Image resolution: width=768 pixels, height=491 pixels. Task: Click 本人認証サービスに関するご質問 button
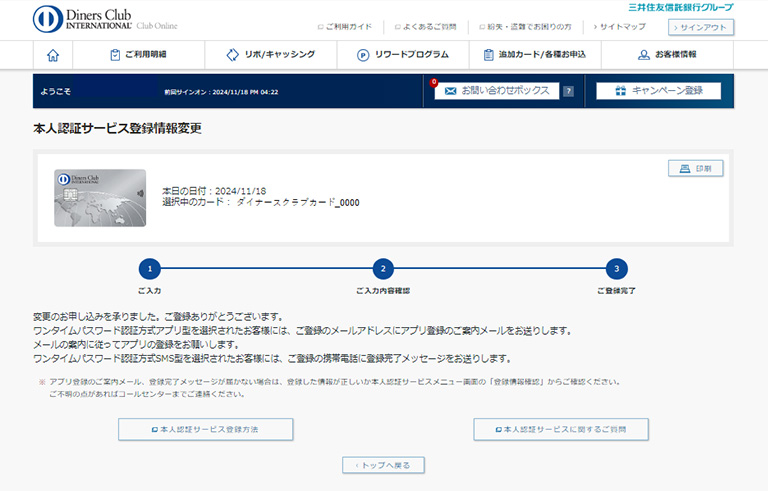coord(561,429)
